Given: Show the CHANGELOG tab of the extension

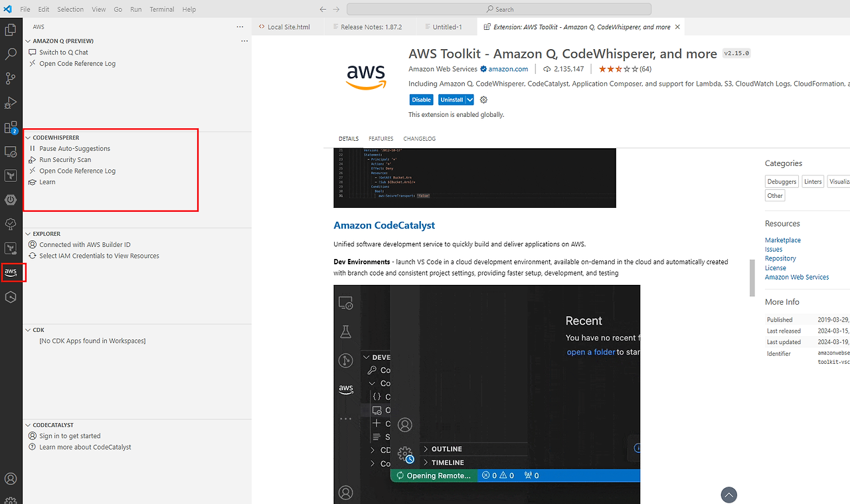Looking at the screenshot, I should [x=420, y=139].
